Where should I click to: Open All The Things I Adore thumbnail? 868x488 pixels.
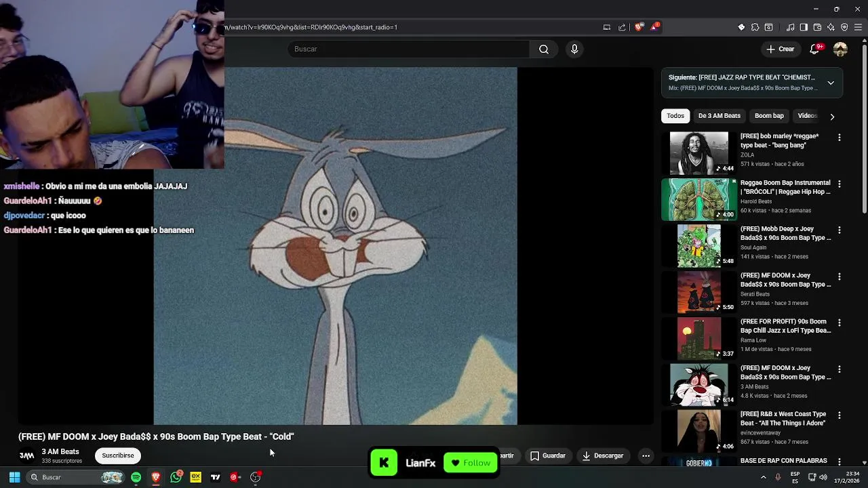pos(698,431)
